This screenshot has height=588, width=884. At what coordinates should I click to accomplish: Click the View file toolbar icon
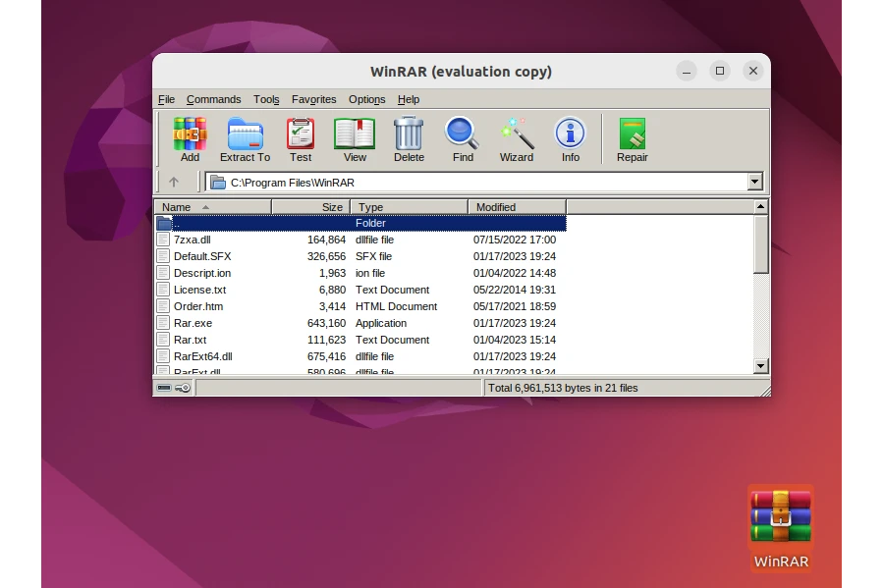point(355,138)
